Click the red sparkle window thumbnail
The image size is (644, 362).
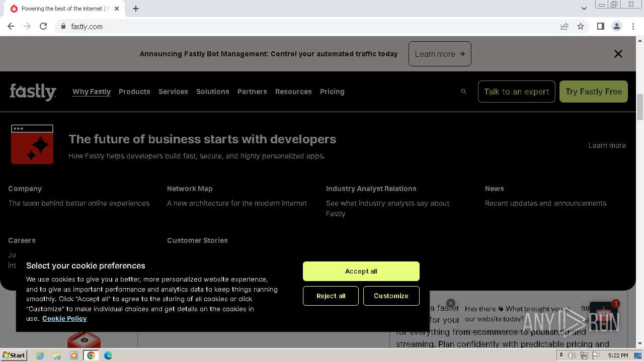(32, 144)
